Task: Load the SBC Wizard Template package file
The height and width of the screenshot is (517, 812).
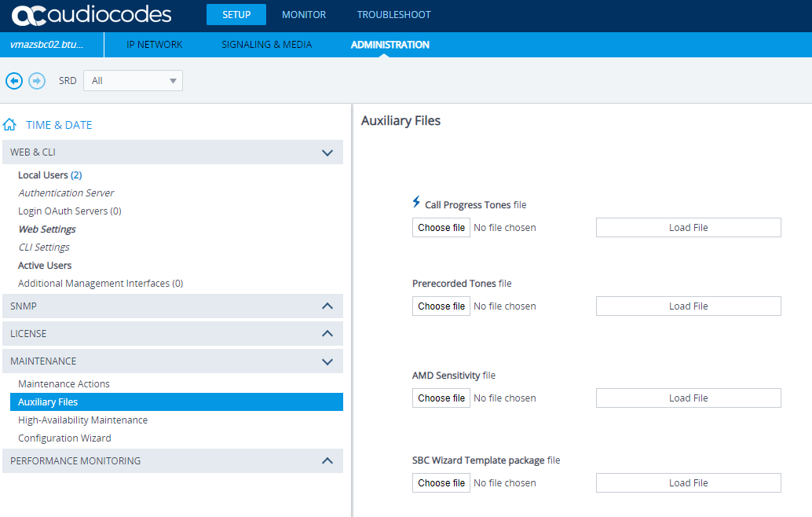Action: (688, 482)
